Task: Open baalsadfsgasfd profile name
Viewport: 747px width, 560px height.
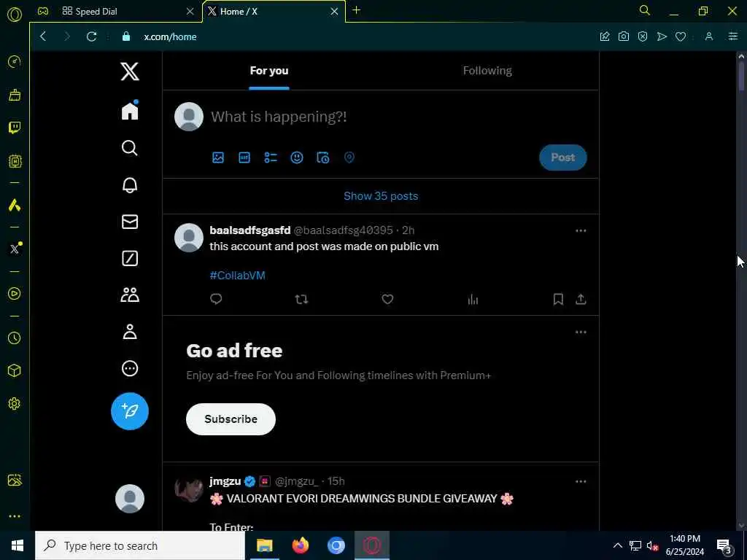Action: tap(250, 230)
